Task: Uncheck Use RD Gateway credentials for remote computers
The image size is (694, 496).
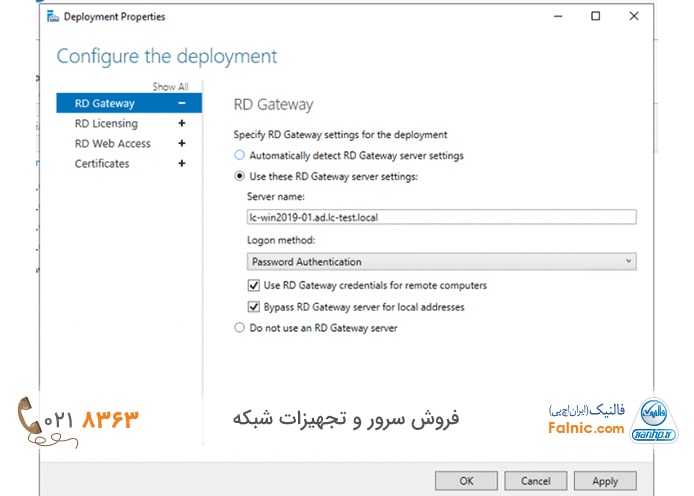Action: coord(254,286)
